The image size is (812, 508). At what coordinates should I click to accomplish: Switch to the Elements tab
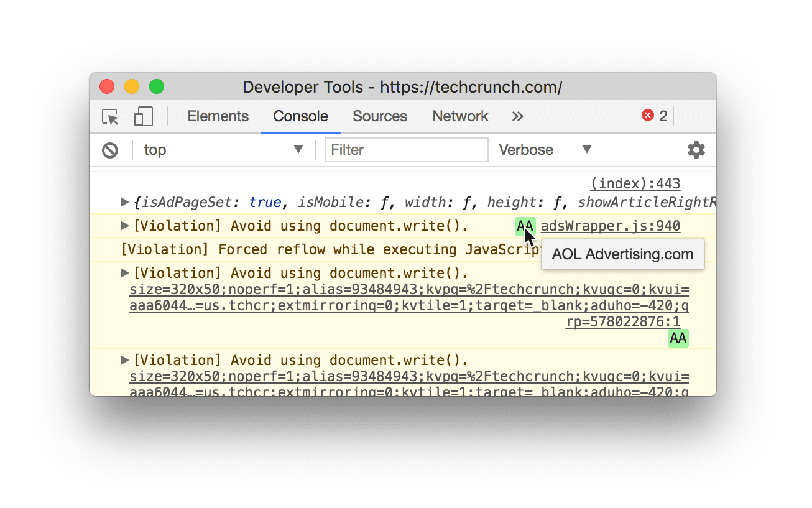(x=218, y=116)
